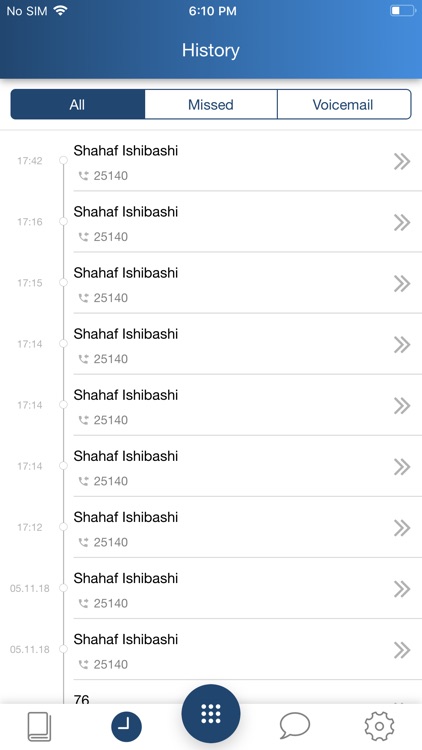The image size is (422, 750).
Task: Expand details chevron for 17:12 call
Action: (402, 528)
